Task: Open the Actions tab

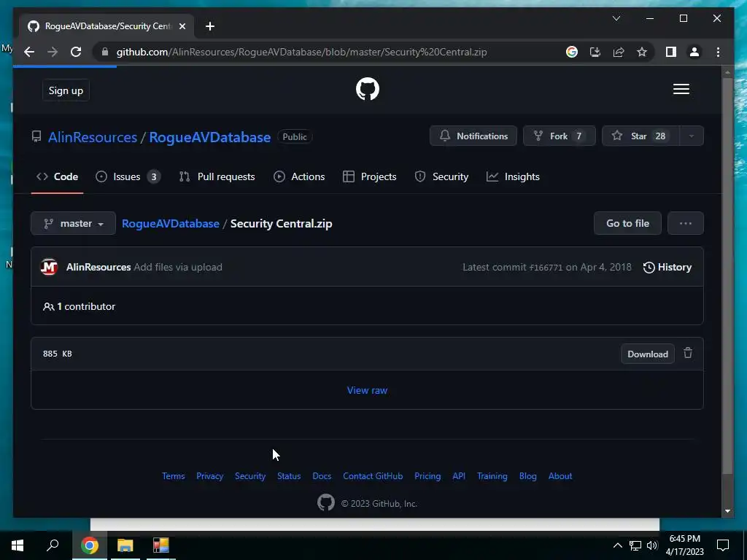Action: point(299,176)
